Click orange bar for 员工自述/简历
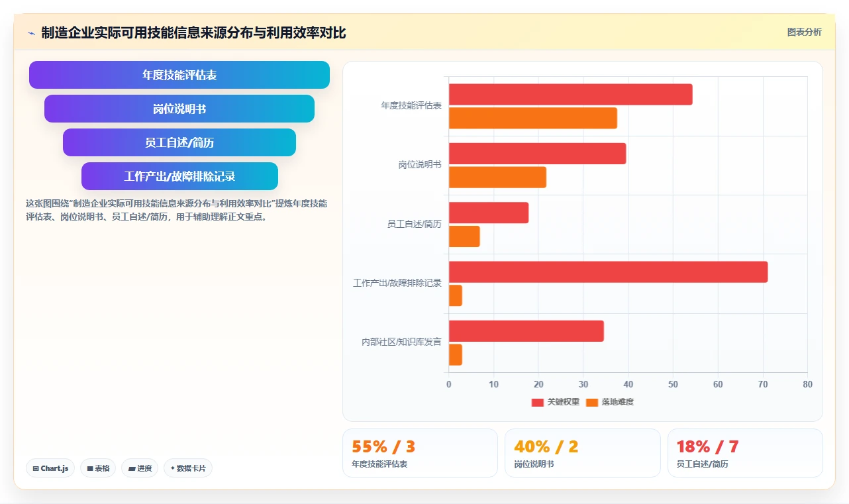 (x=464, y=236)
